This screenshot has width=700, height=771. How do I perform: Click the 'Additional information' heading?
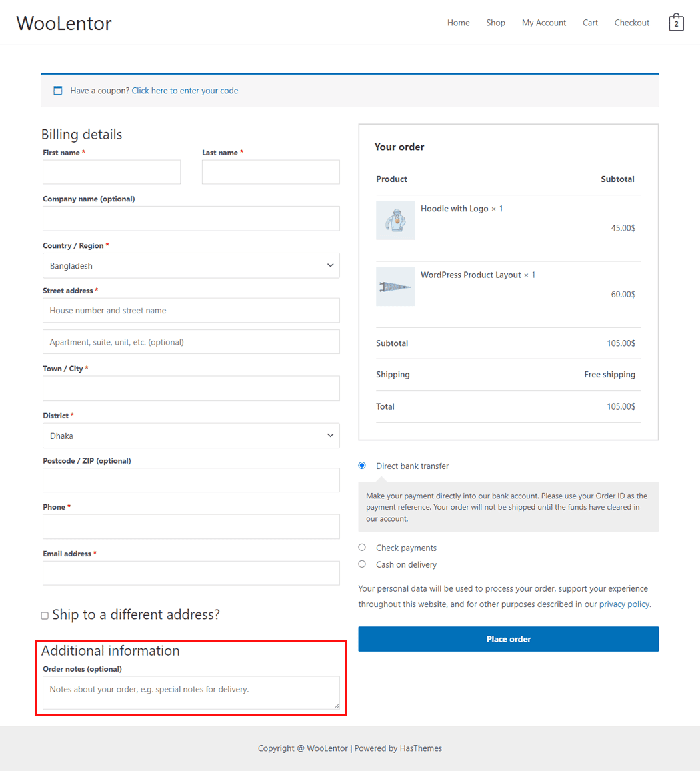point(111,650)
